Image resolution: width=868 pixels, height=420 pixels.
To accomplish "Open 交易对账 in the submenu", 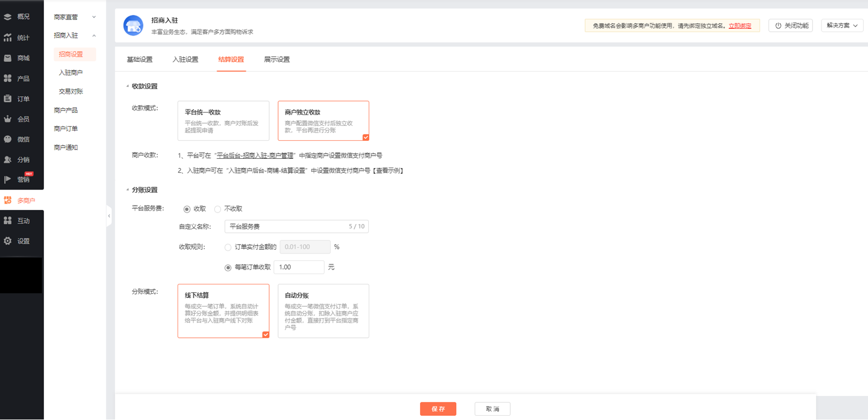I will 71,92.
